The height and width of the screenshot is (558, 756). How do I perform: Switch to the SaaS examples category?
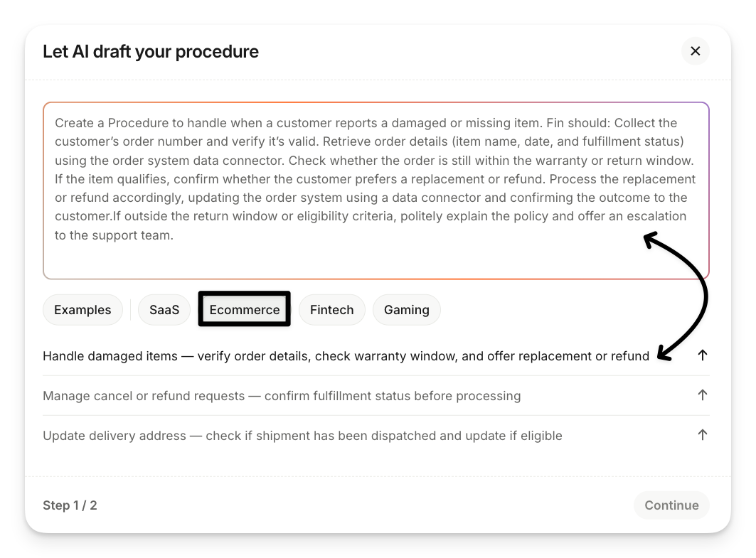pyautogui.click(x=164, y=310)
